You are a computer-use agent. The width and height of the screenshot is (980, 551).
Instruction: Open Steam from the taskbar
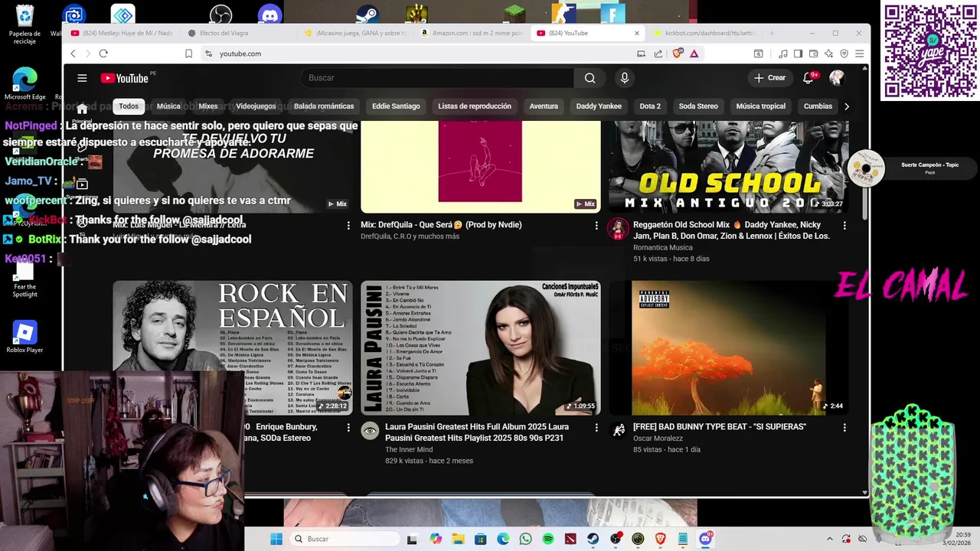tap(593, 539)
